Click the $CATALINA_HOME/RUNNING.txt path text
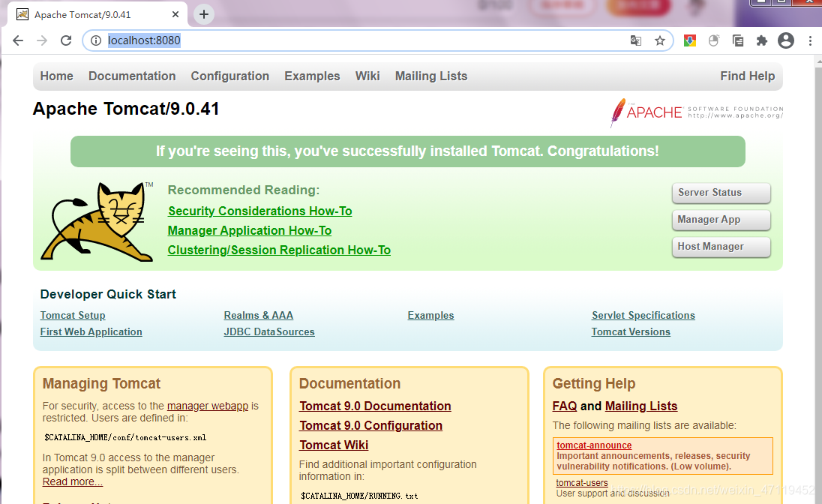Image resolution: width=822 pixels, height=504 pixels. pyautogui.click(x=359, y=496)
